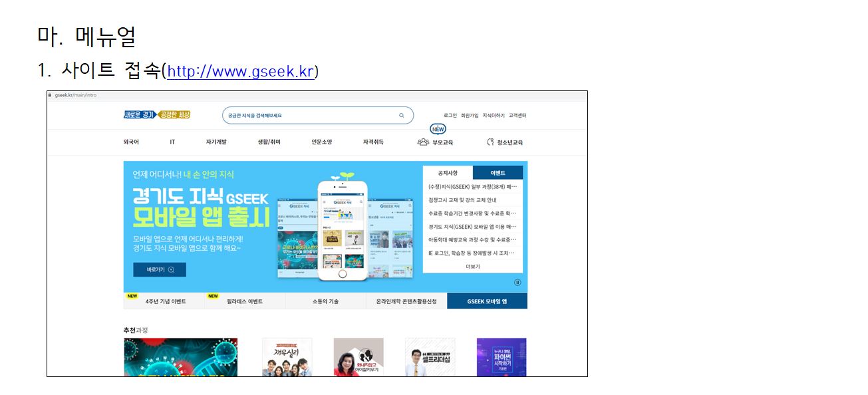The image size is (868, 395).
Task: Open the 고객센터 link
Action: pyautogui.click(x=517, y=116)
